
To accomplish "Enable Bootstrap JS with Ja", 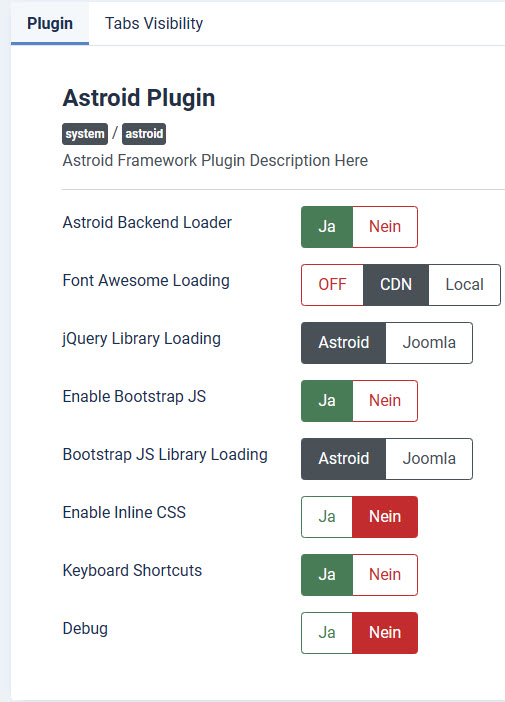I will point(327,401).
